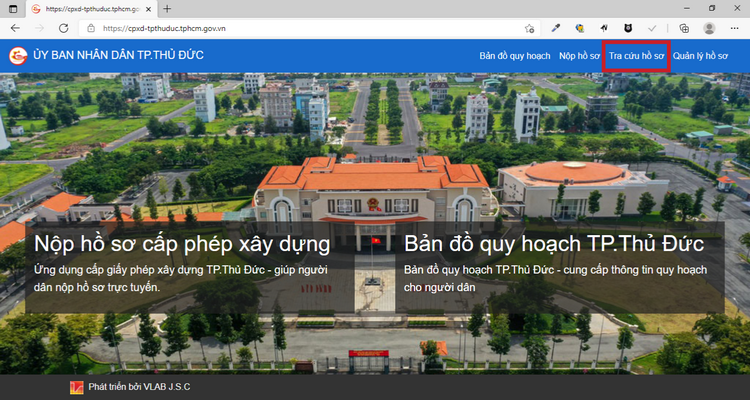Minimize the browser window
The height and width of the screenshot is (400, 750).
tap(686, 8)
